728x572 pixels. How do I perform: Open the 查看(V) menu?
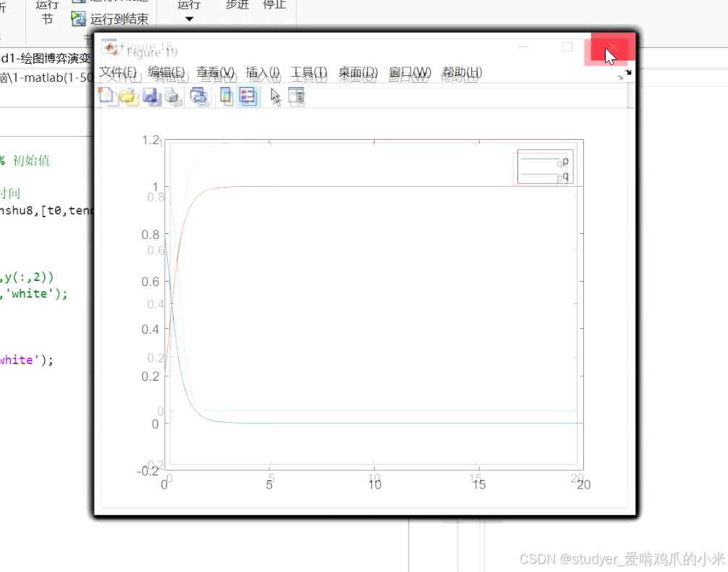coord(216,72)
